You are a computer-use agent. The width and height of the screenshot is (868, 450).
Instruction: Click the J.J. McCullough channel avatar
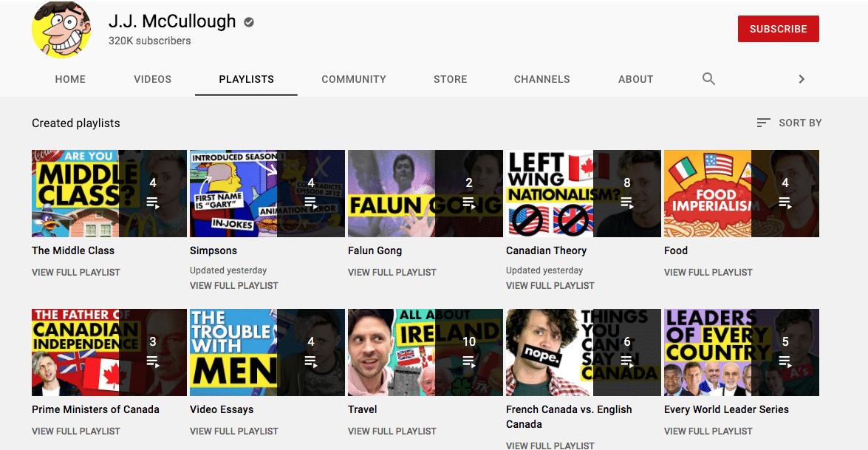point(61,30)
